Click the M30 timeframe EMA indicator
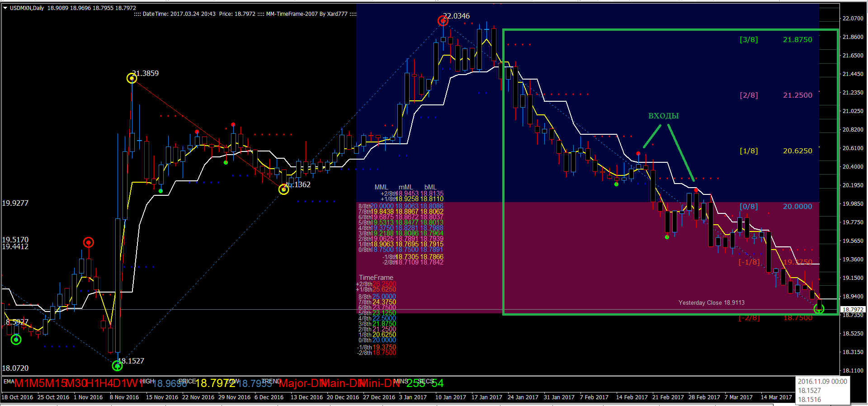Viewport: 868px width, 406px height. pos(76,383)
